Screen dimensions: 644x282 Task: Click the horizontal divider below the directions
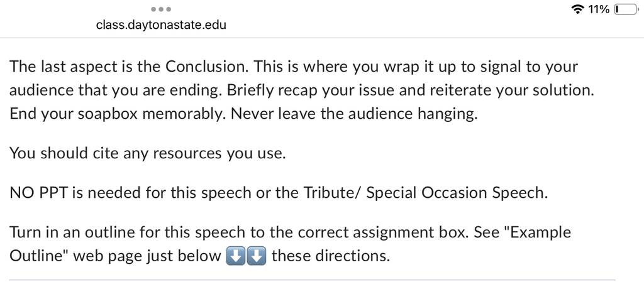pyautogui.click(x=312, y=280)
